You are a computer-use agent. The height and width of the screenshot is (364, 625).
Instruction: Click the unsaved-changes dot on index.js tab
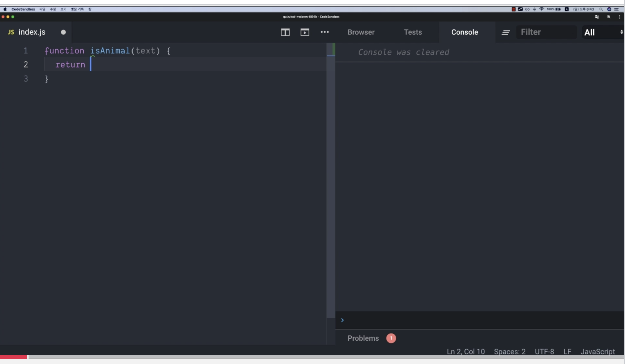pos(63,32)
